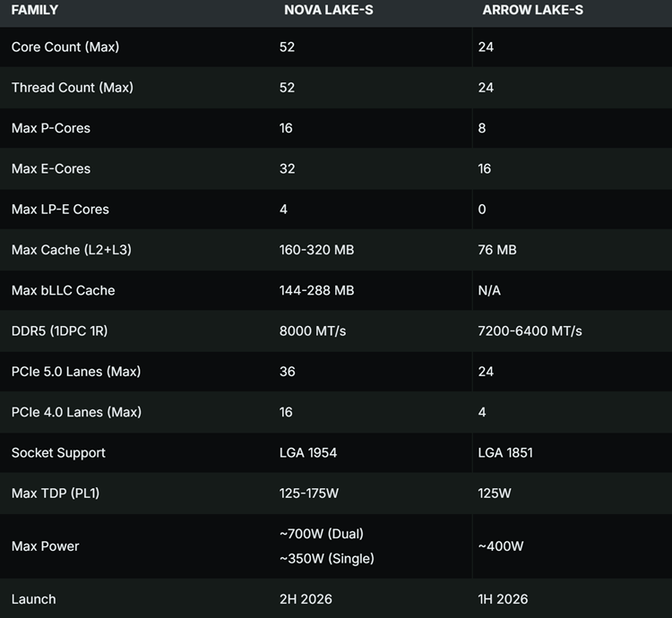Select the 7200-6400 MT/s DDR5 value
The height and width of the screenshot is (618, 672).
click(530, 330)
